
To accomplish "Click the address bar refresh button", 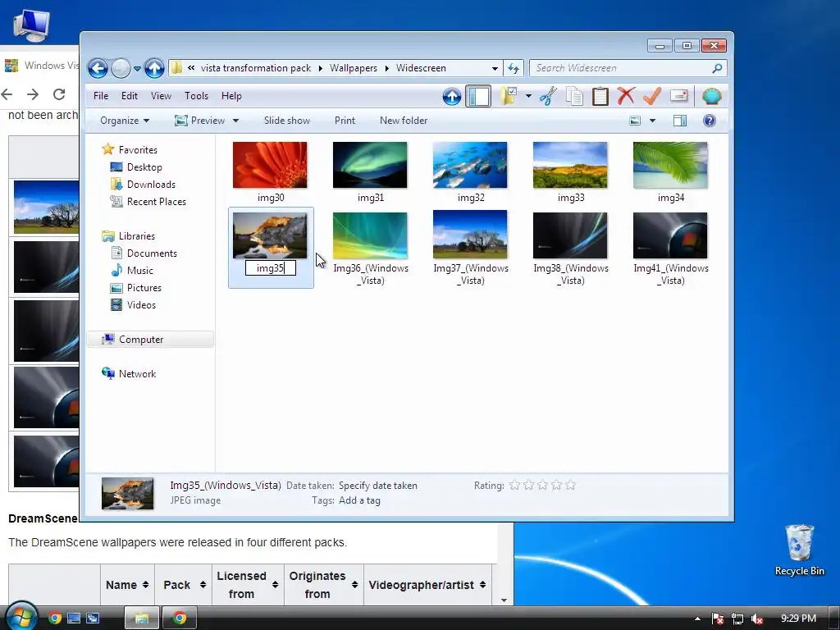I will click(x=514, y=68).
